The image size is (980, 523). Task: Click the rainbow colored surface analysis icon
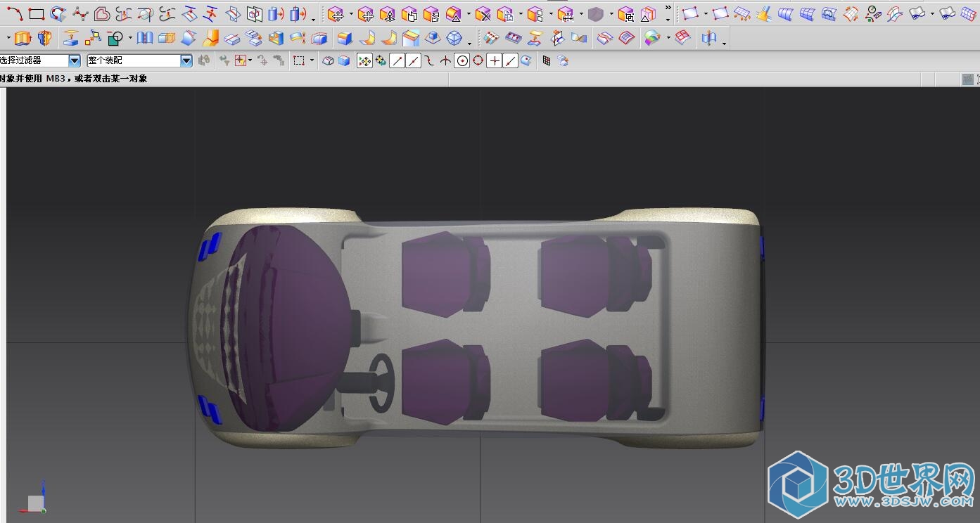coord(653,39)
